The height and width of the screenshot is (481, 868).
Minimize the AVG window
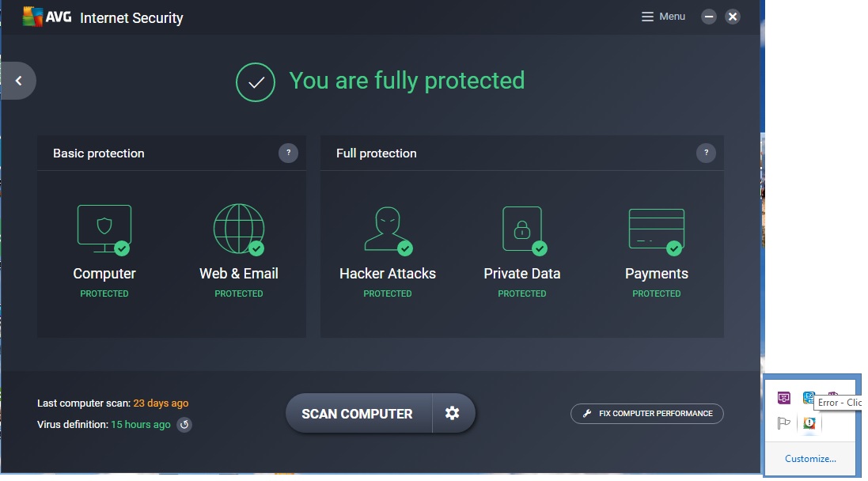tap(709, 17)
